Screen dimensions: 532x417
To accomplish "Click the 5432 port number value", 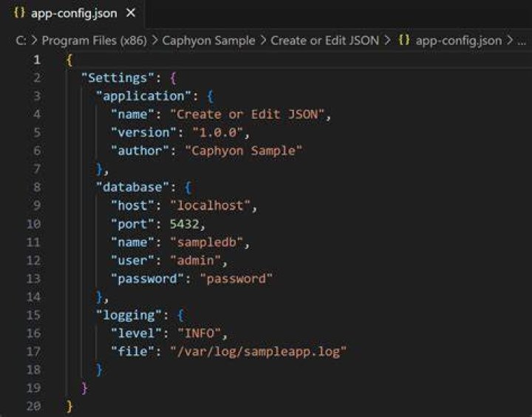I will (x=185, y=224).
